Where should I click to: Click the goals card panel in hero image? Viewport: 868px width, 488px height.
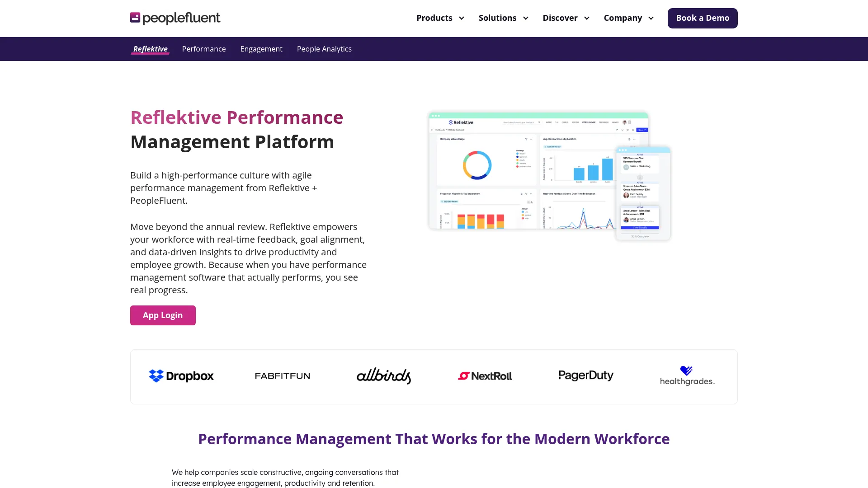click(x=643, y=193)
